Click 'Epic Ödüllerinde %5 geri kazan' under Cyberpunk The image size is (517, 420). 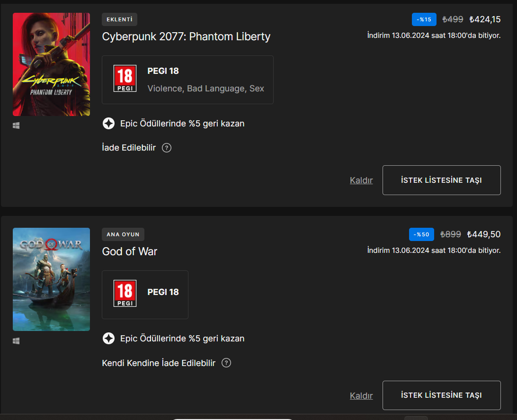pyautogui.click(x=182, y=124)
